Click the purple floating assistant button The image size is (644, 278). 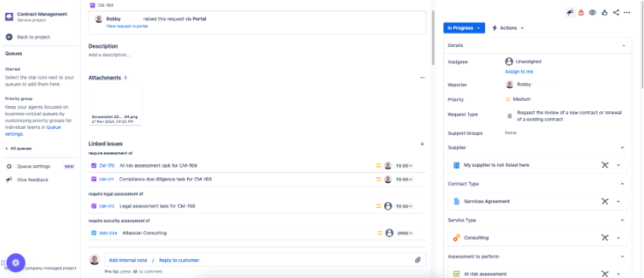(16, 263)
